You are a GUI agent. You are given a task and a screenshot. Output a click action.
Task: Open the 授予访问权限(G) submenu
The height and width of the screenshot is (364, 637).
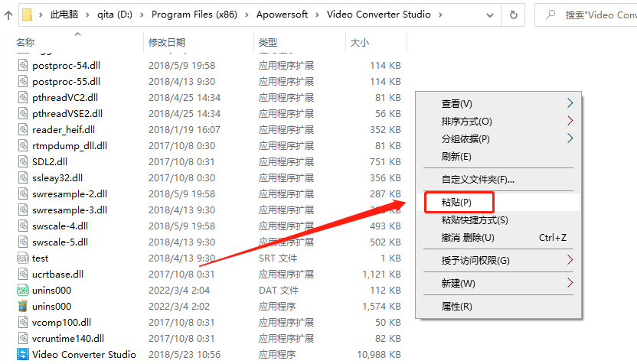498,260
